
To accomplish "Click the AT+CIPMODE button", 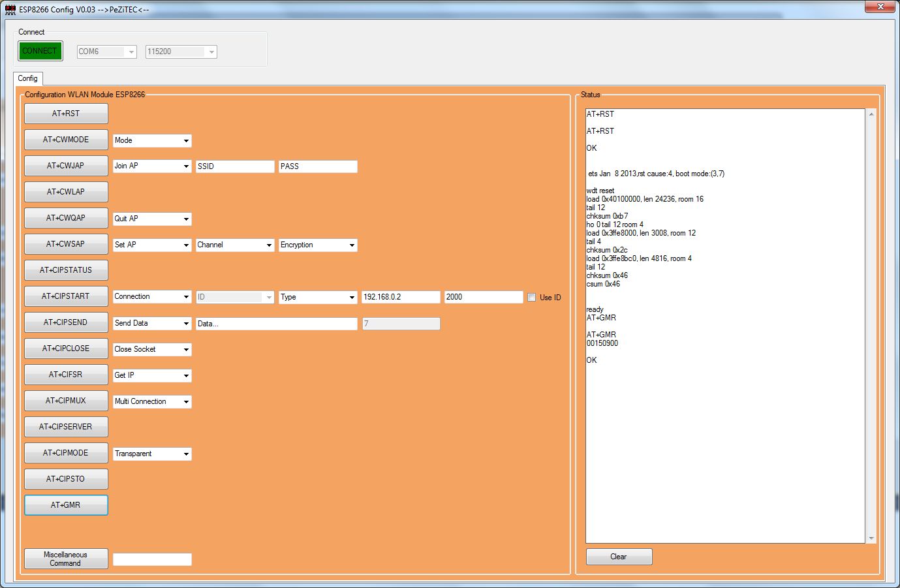I will (x=66, y=453).
